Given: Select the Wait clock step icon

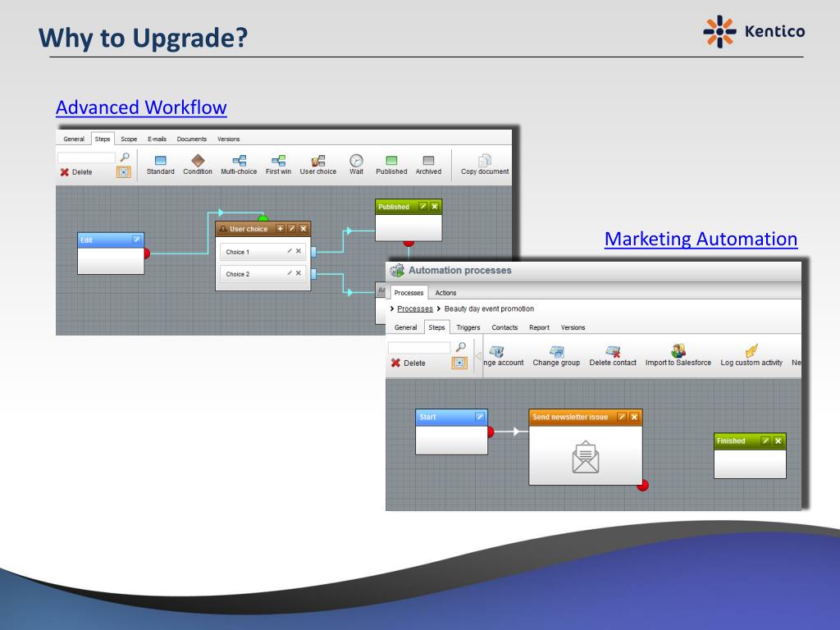Looking at the screenshot, I should point(356,160).
